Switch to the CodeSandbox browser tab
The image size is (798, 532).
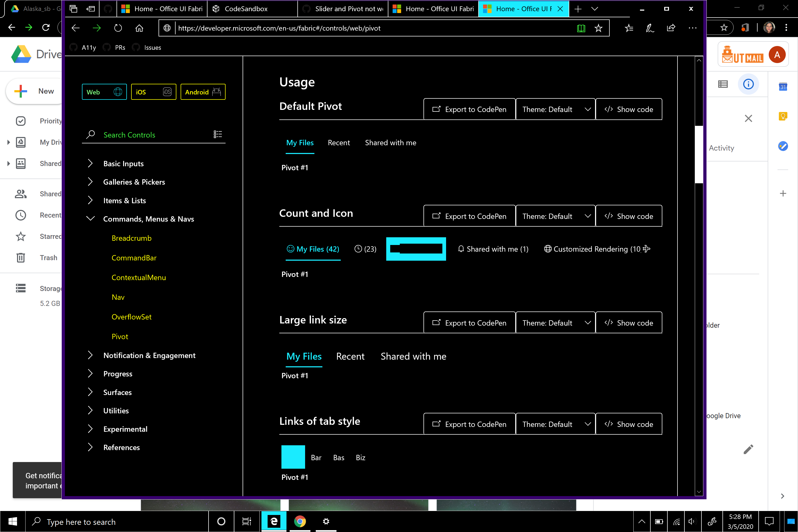[246, 9]
